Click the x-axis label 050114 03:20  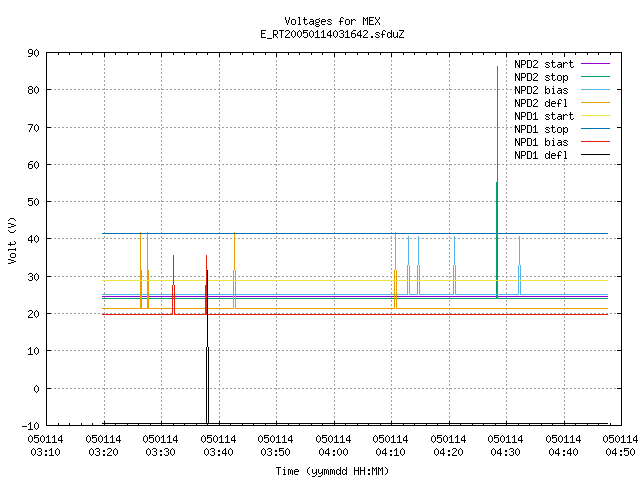[x=104, y=446]
